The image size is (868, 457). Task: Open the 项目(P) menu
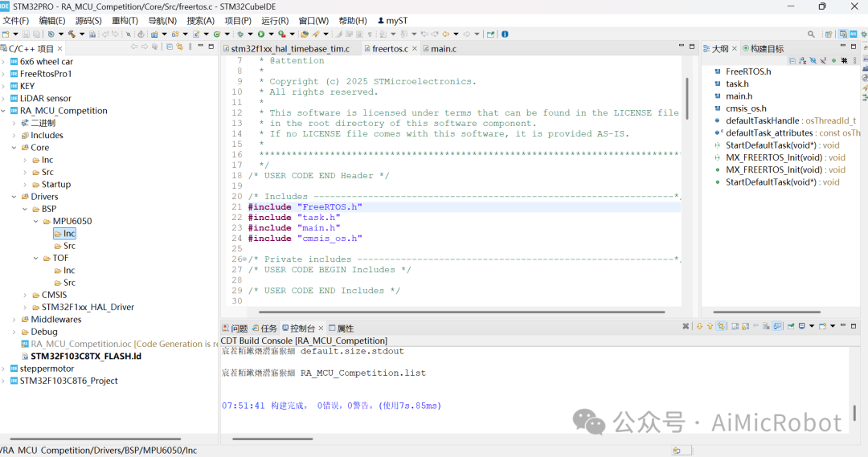[238, 20]
